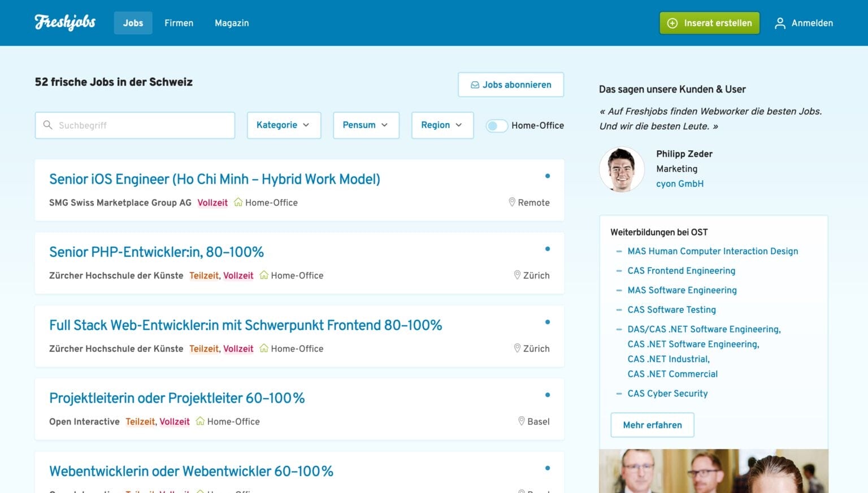Open the Magazin section
This screenshot has height=493, width=868.
tap(231, 23)
